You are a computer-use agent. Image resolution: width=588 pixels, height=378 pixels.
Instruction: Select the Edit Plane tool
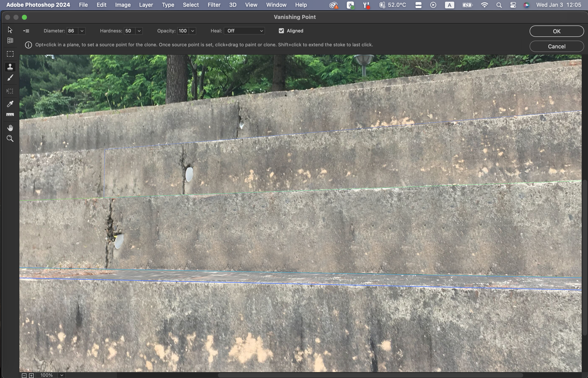click(x=10, y=30)
